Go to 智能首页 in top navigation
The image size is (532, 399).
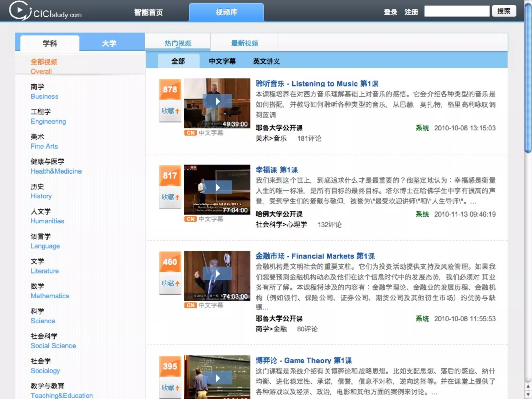click(148, 12)
